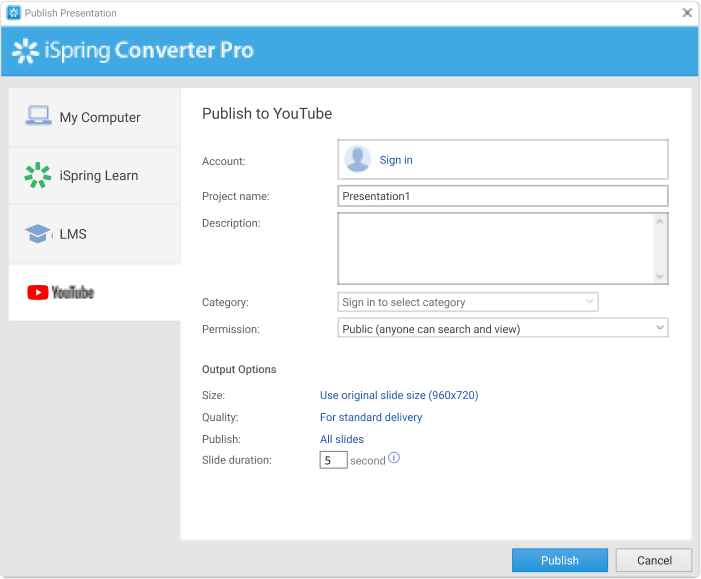Click the account avatar icon
This screenshot has width=701, height=579.
(x=358, y=159)
